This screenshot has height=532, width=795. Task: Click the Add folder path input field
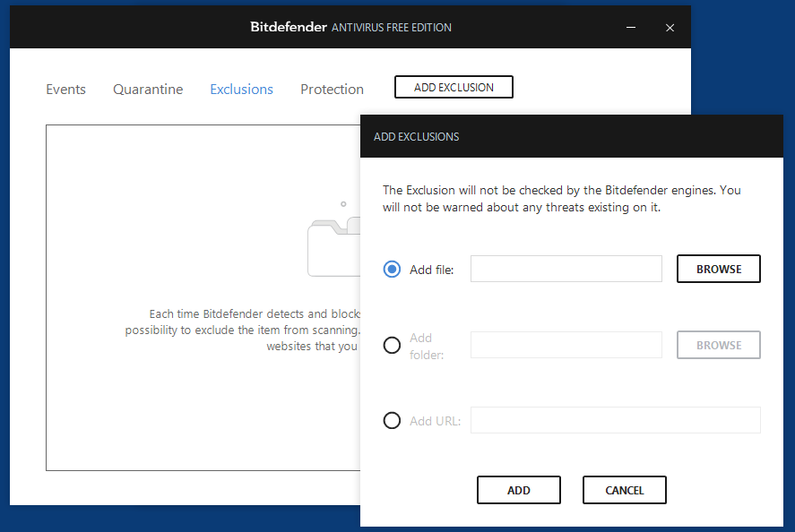click(566, 345)
